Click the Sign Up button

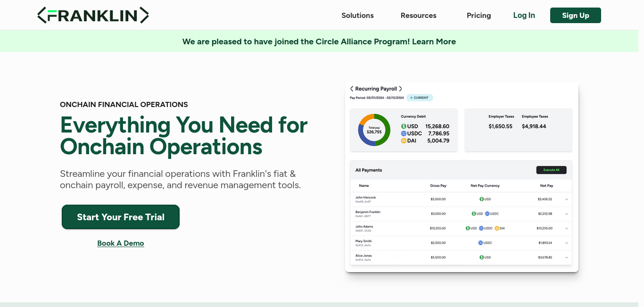coord(576,15)
